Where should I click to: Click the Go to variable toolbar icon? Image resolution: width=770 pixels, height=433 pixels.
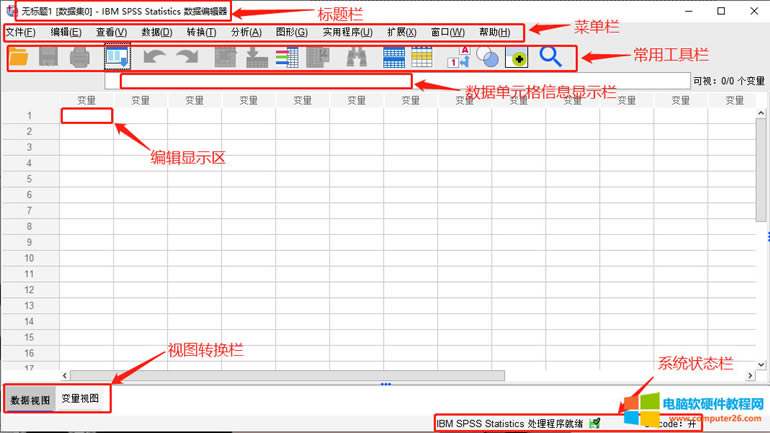tap(257, 57)
